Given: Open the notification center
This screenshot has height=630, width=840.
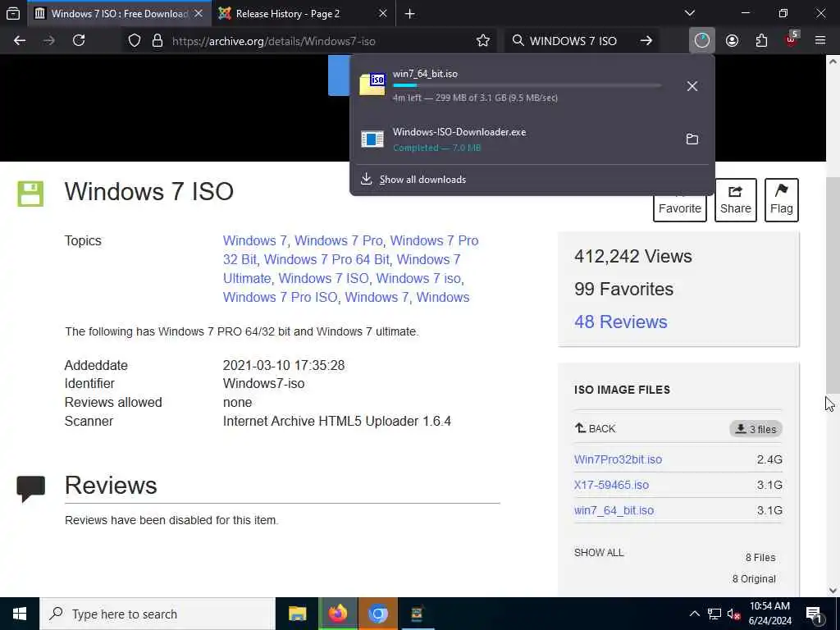Looking at the screenshot, I should coord(815,614).
